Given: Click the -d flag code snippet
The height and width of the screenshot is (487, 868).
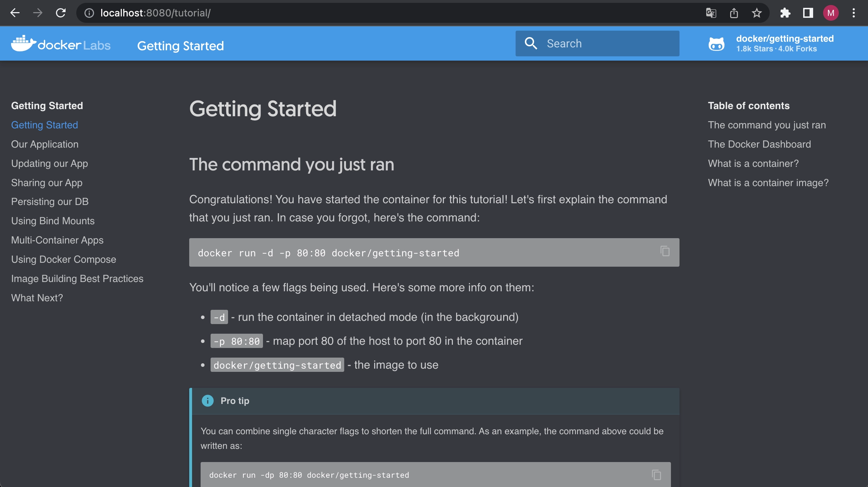Looking at the screenshot, I should (x=219, y=317).
